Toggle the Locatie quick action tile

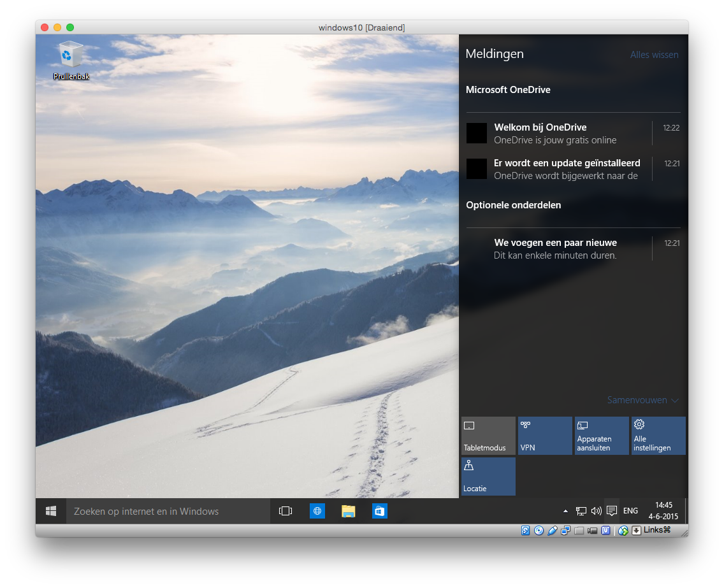(488, 477)
